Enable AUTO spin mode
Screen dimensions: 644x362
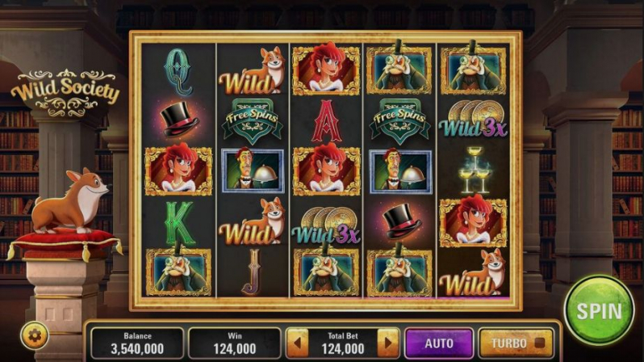coord(439,343)
